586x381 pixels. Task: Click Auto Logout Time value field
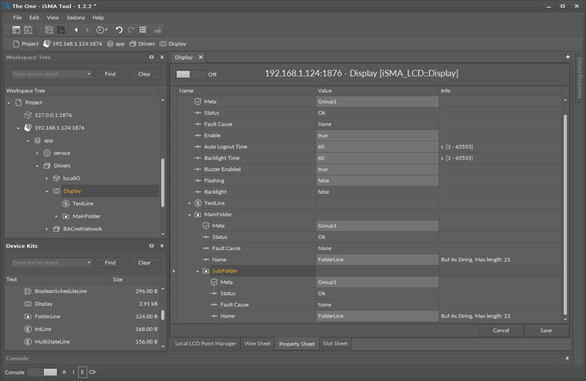tap(377, 147)
